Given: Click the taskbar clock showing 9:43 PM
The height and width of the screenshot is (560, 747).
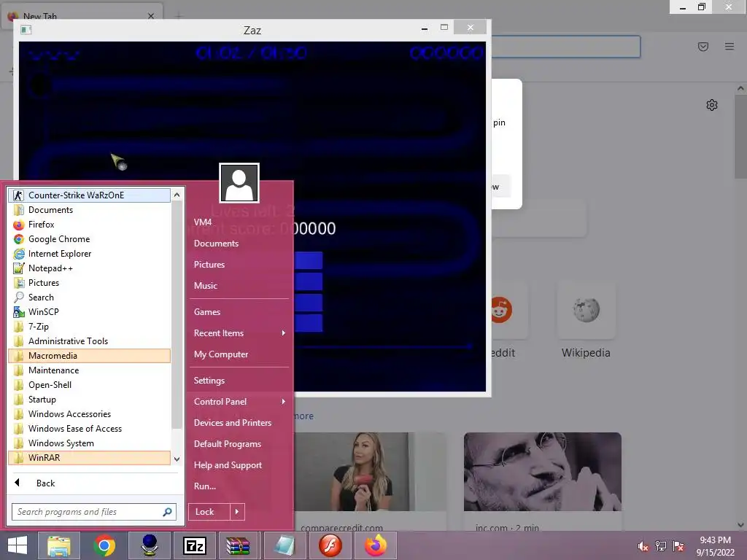Looking at the screenshot, I should (x=715, y=546).
